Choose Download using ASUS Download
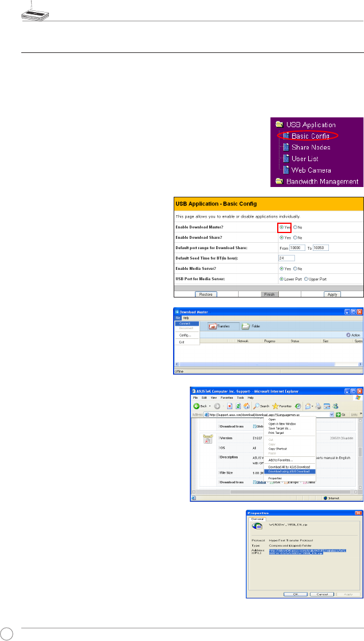Viewport: 364px width, 641px height. [289, 471]
